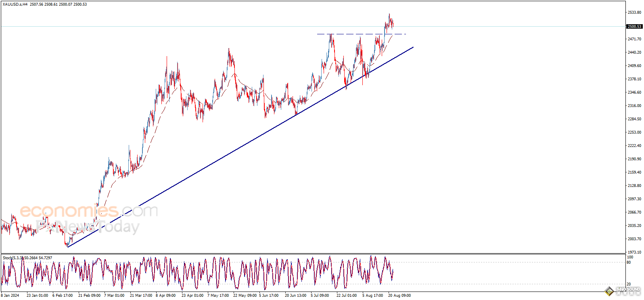Select the dashed horizontal resistance line
This screenshot has width=644, height=300.
coord(361,34)
